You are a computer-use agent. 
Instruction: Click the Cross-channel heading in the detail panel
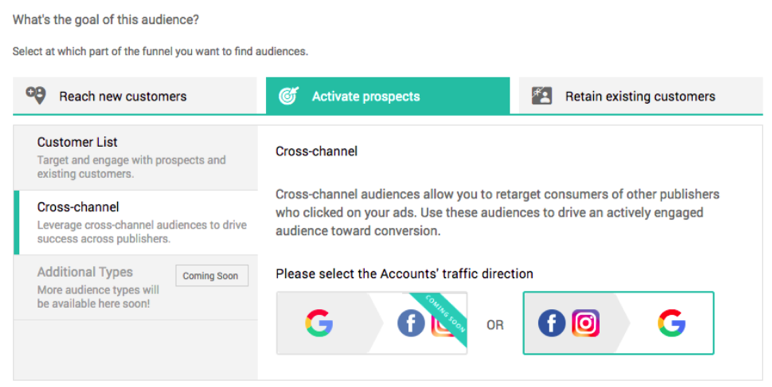point(317,151)
